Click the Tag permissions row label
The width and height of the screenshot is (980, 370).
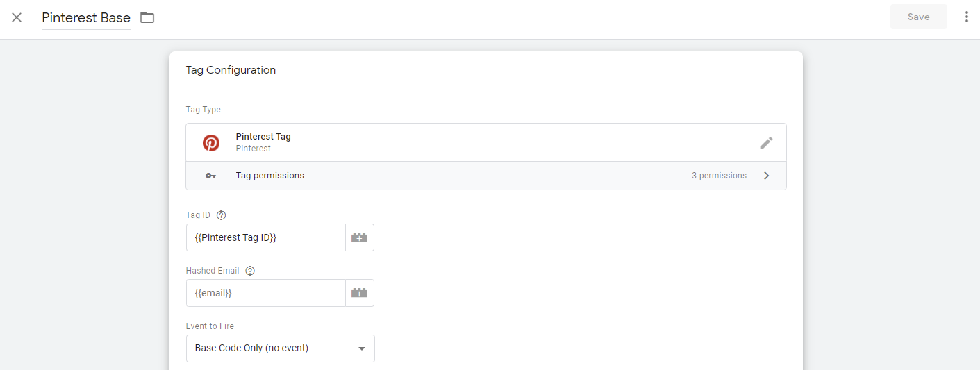click(269, 176)
